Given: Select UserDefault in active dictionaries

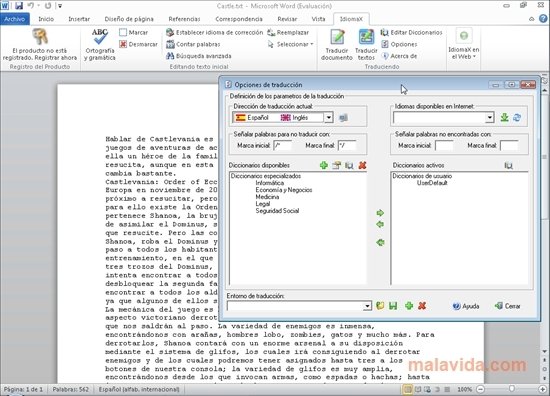Looking at the screenshot, I should click(x=432, y=183).
